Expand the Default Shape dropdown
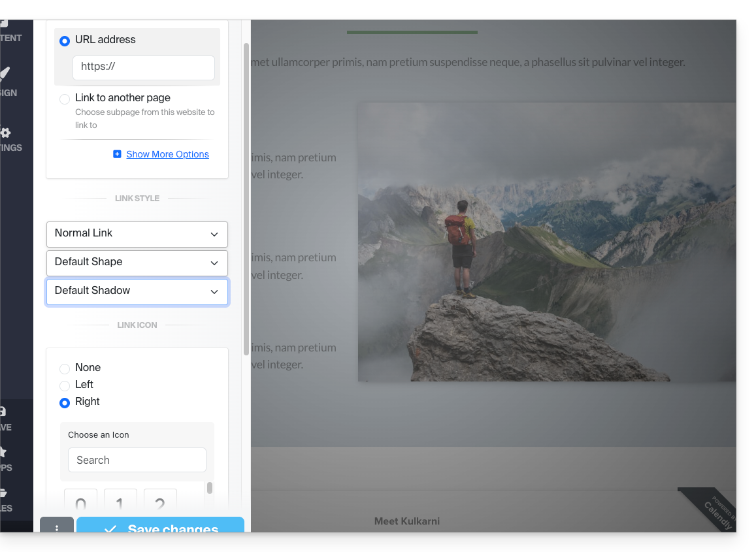The width and height of the screenshot is (756, 552). click(137, 263)
